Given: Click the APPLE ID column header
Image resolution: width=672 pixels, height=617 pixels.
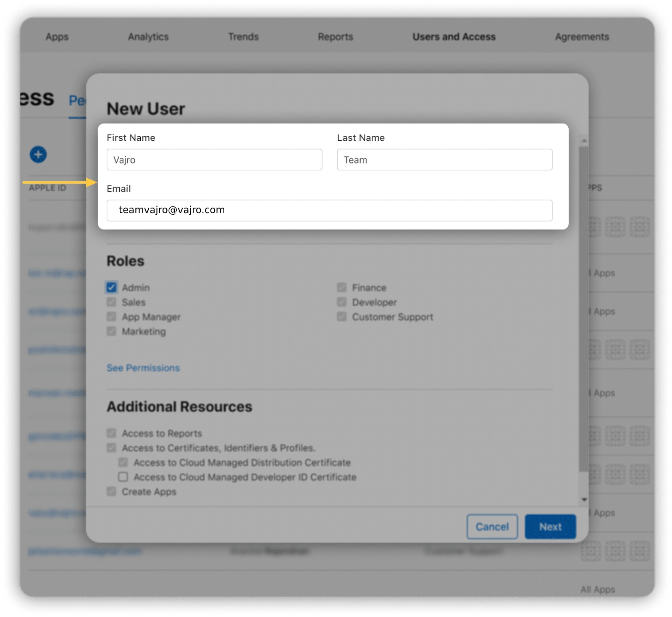Looking at the screenshot, I should pos(47,188).
